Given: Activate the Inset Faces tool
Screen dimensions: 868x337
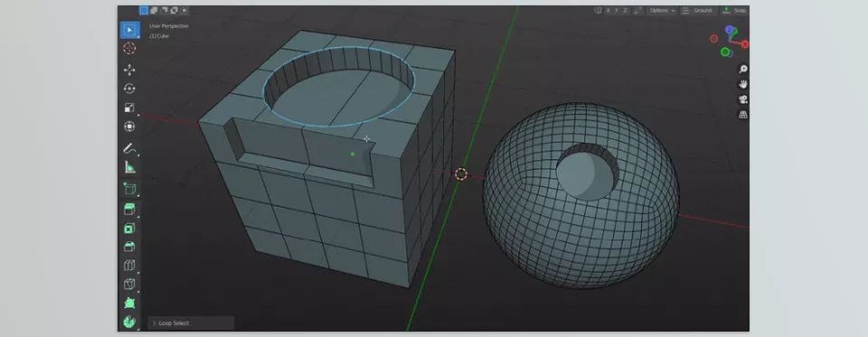Looking at the screenshot, I should pos(129,228).
